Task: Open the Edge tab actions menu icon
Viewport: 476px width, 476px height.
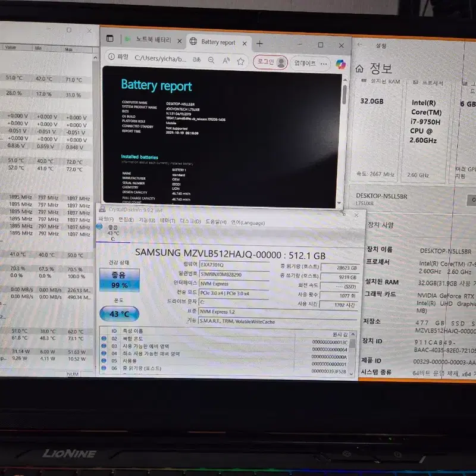Action: point(110,39)
